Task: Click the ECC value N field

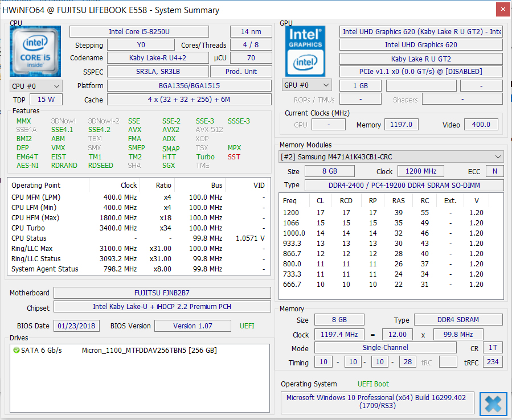Action: [x=495, y=171]
